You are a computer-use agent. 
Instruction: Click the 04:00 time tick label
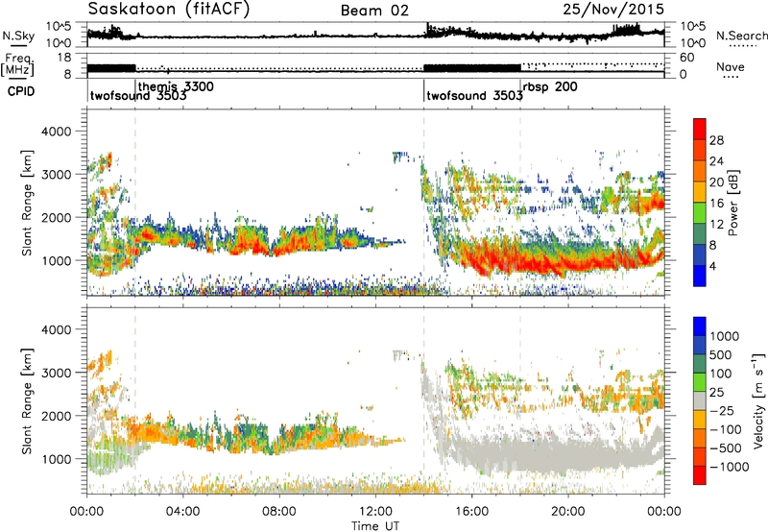[x=182, y=512]
